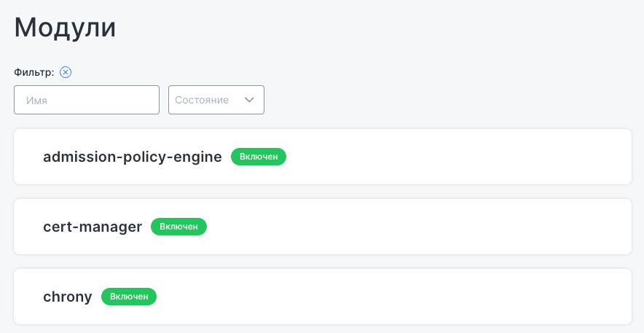Click the Имя placeholder text
Screen dimensions: 644x333
(x=36, y=101)
